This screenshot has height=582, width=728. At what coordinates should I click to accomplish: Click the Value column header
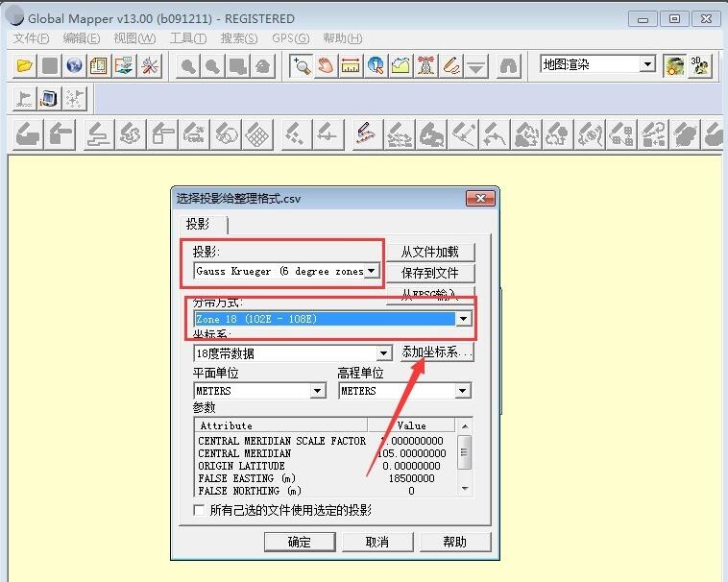411,425
